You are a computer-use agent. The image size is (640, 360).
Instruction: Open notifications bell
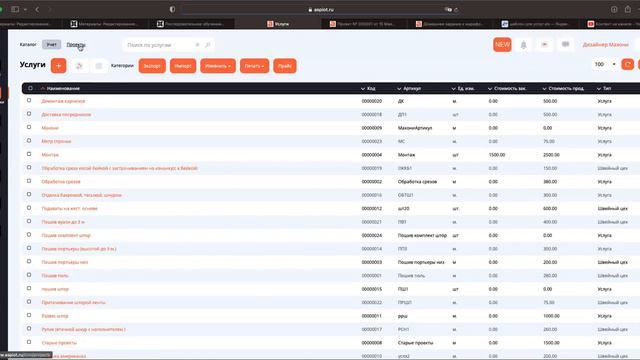[523, 44]
